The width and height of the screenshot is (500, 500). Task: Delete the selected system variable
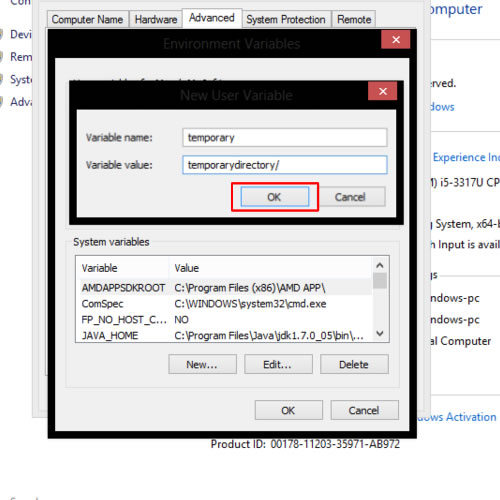[354, 364]
